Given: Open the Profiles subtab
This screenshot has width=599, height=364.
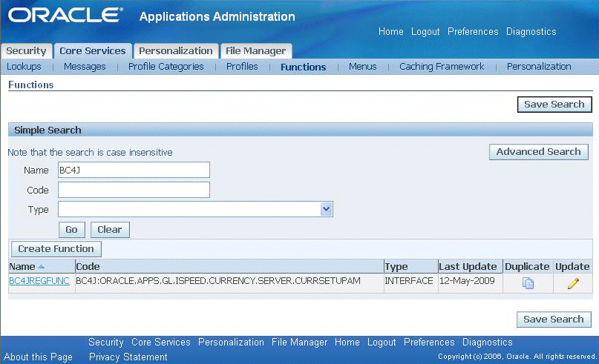Looking at the screenshot, I should pos(242,67).
